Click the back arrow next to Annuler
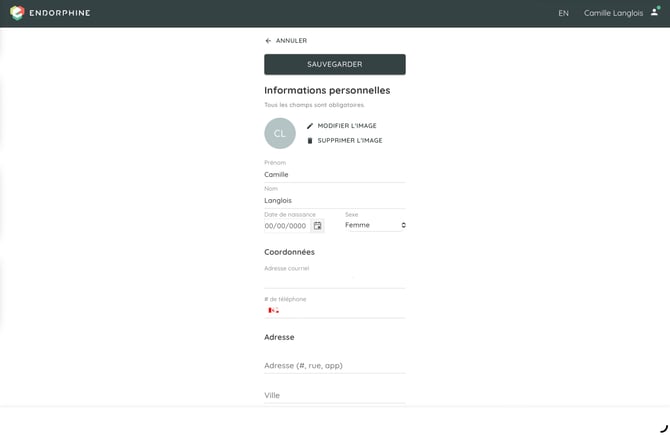The image size is (670, 435). point(268,41)
